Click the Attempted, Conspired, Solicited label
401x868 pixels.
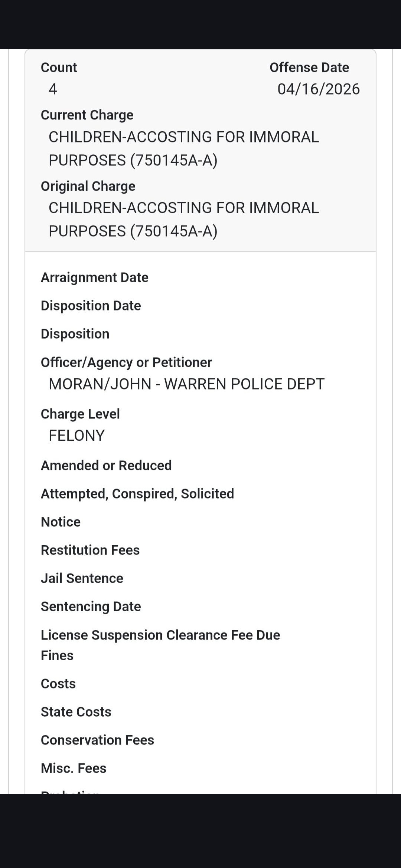pyautogui.click(x=137, y=494)
